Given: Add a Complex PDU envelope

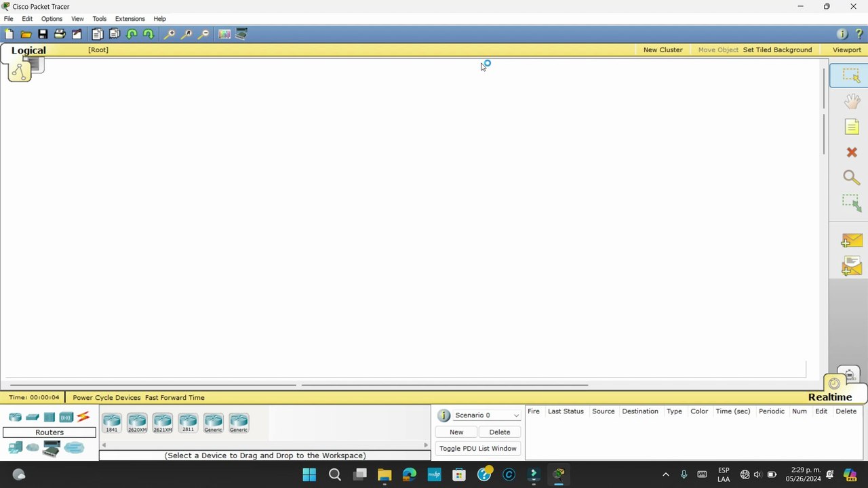Looking at the screenshot, I should click(x=852, y=266).
